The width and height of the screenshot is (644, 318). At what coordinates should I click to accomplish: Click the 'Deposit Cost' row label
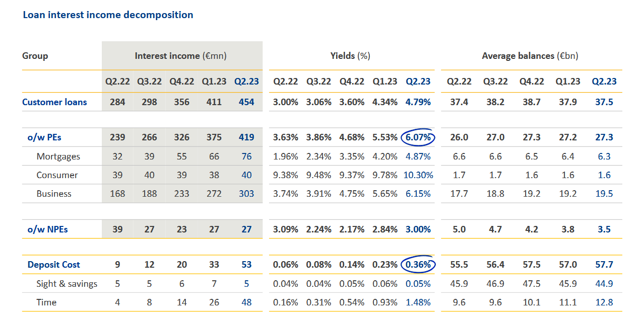(x=53, y=265)
